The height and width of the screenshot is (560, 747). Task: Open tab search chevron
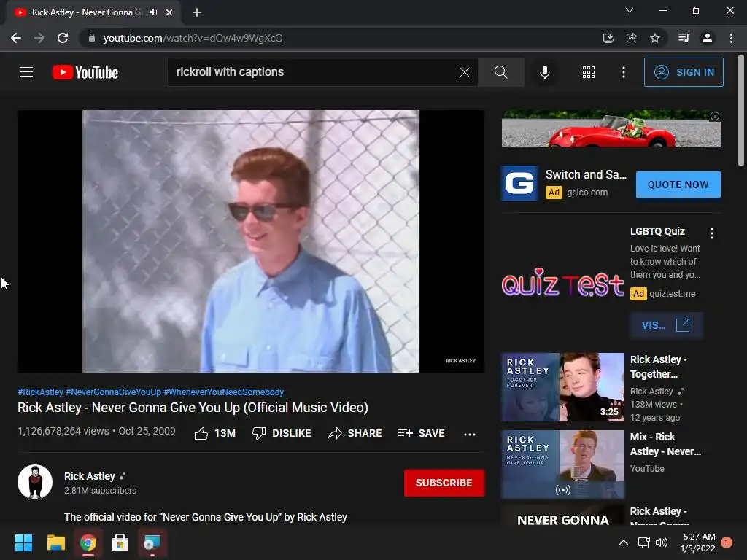[x=630, y=10]
